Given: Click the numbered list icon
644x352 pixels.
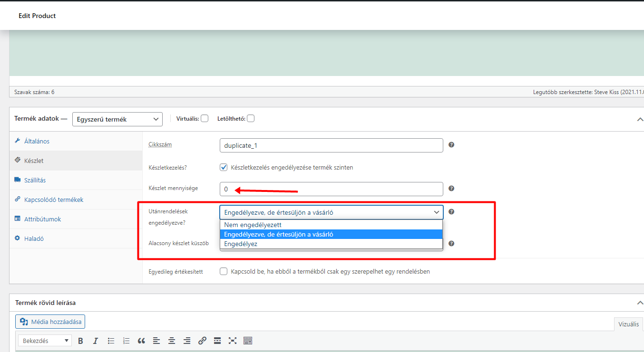Looking at the screenshot, I should [126, 341].
